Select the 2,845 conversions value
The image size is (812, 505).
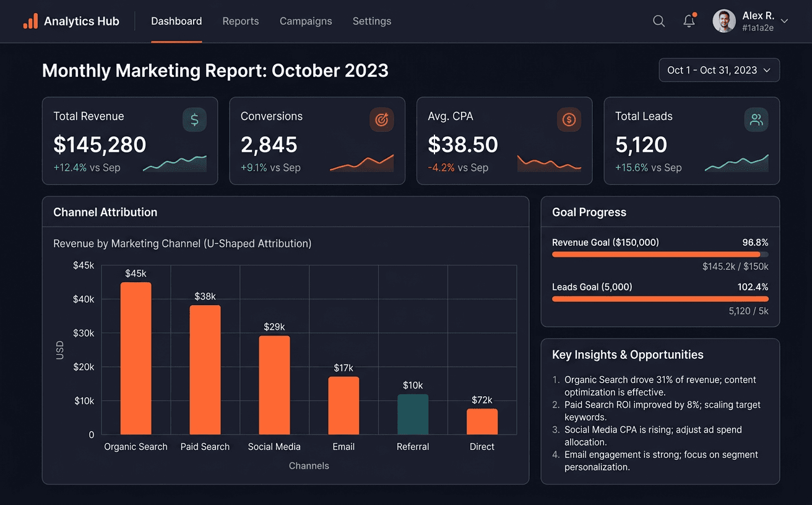pos(269,144)
